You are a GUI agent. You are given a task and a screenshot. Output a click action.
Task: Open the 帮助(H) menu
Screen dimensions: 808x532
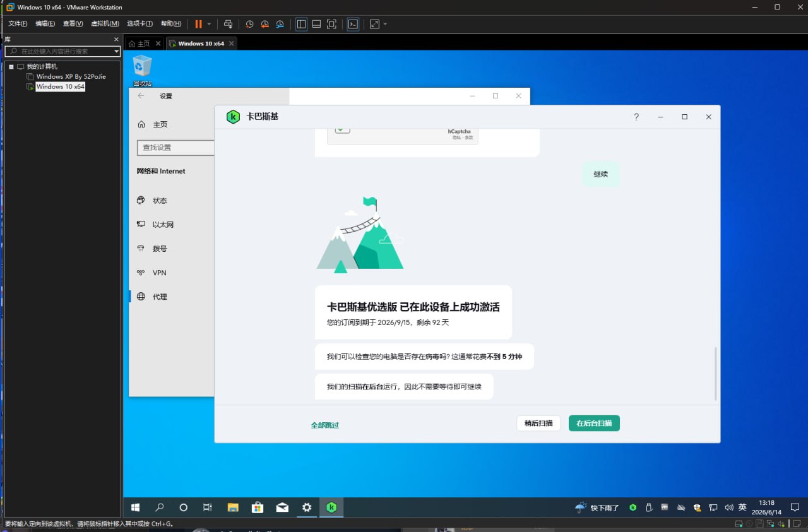(170, 24)
